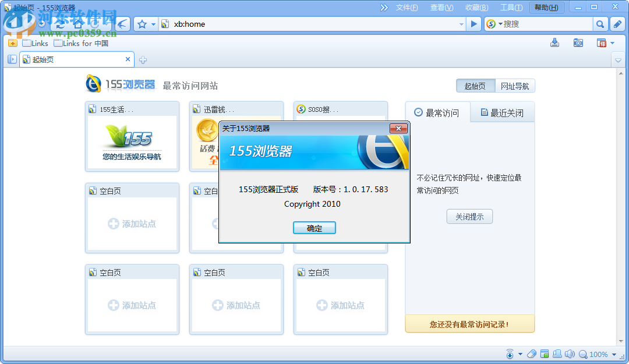The width and height of the screenshot is (629, 364).
Task: Expand the hidden toolbar chevron before 文件
Action: point(384,8)
